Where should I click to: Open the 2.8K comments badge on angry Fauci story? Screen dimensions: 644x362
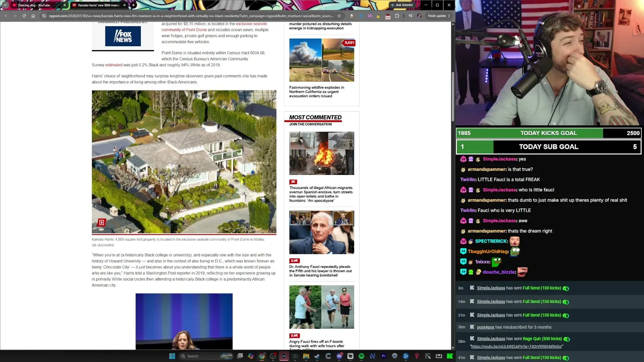[294, 335]
